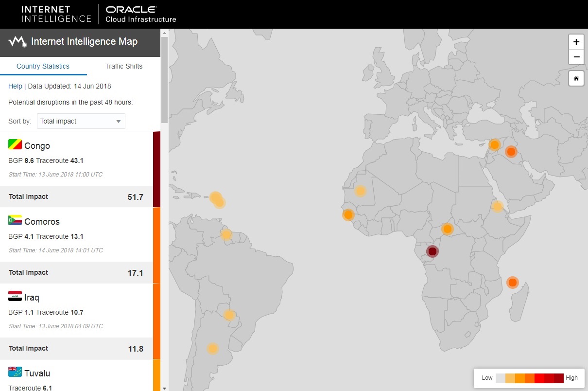Click the yellow marker over Senegal
The width and height of the screenshot is (588, 391).
point(348,213)
